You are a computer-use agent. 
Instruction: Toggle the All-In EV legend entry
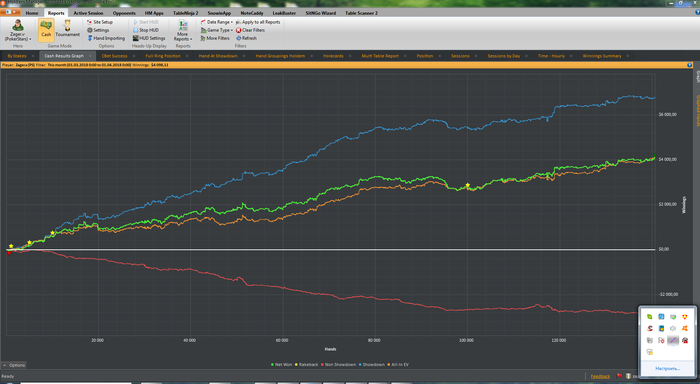click(398, 364)
